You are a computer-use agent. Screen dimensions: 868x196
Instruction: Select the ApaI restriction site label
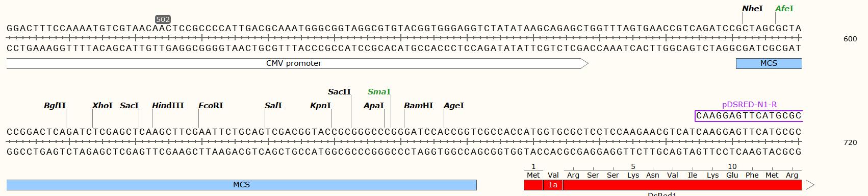tap(374, 106)
